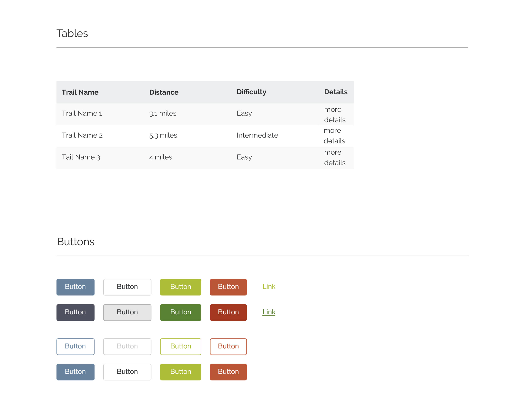Click the lime green Button in the bottom row
The height and width of the screenshot is (420, 525).
(181, 372)
